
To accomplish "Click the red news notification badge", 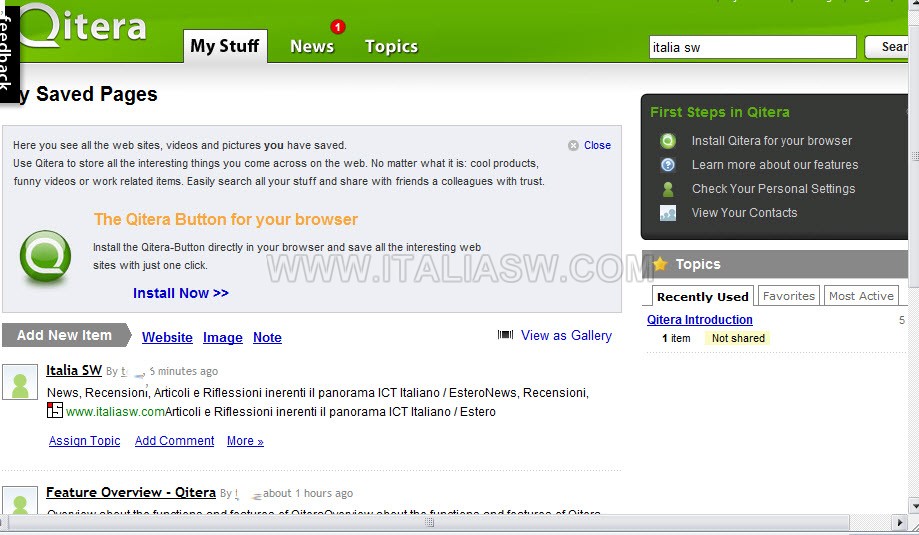I will tap(338, 27).
